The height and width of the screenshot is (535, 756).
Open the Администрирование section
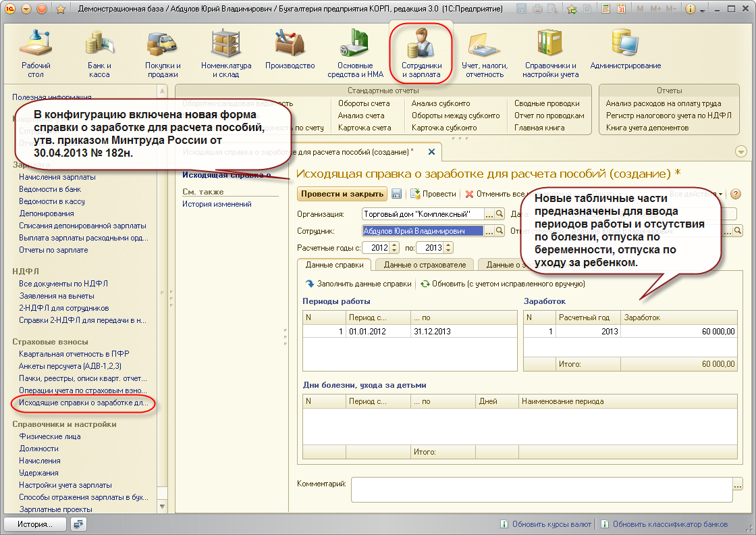[625, 51]
